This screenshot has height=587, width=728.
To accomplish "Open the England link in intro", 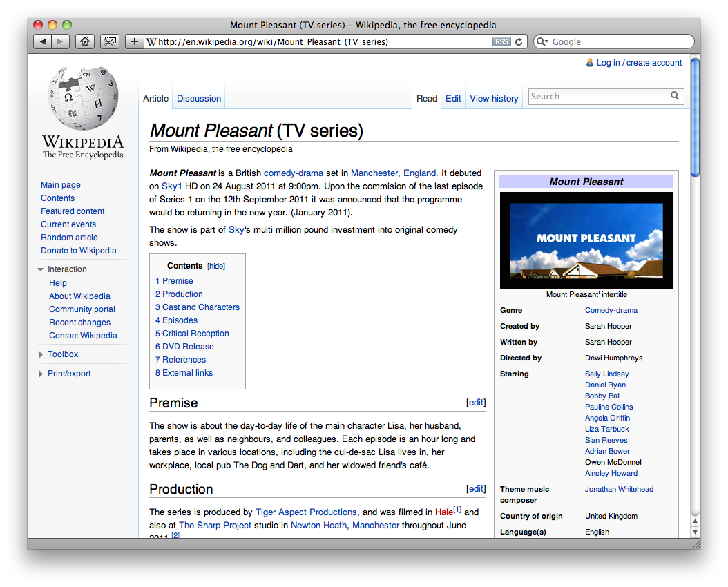I will [x=420, y=173].
